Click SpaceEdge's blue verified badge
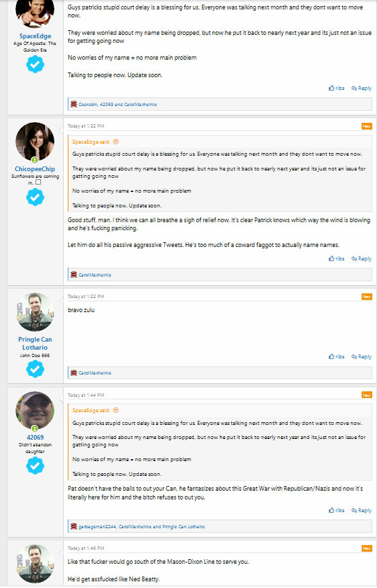377x588 pixels. tap(35, 64)
